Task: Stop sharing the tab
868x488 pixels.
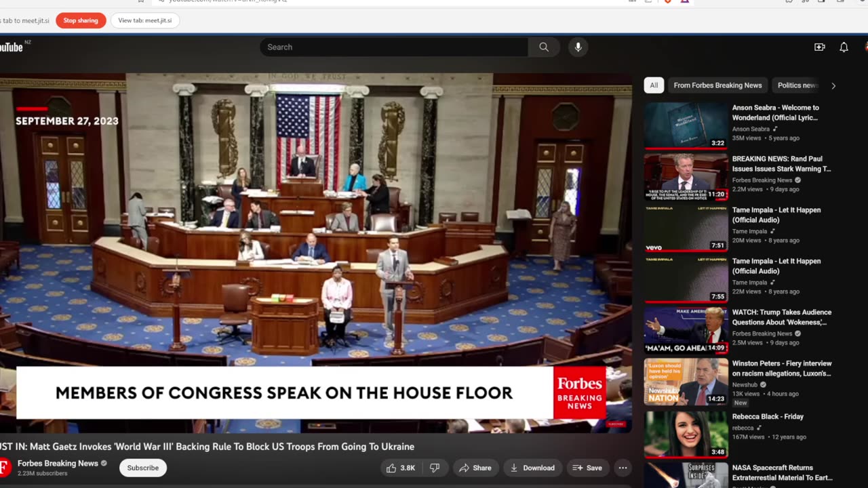Action: point(81,20)
